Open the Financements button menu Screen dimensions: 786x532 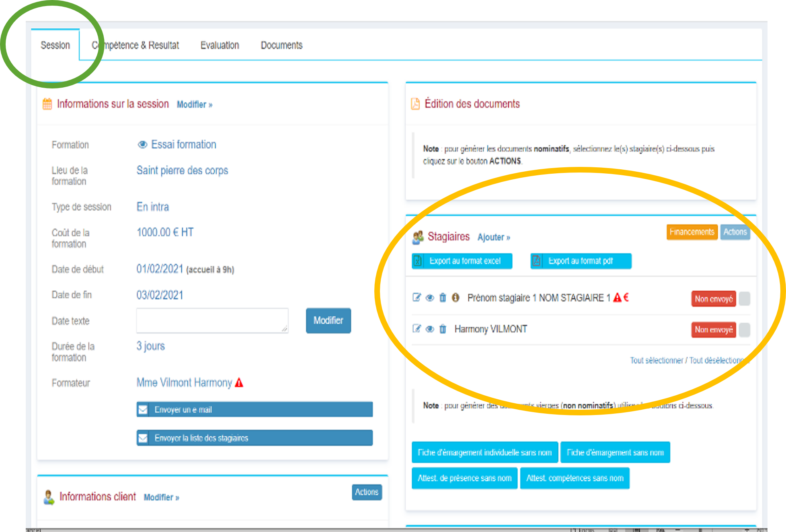[692, 232]
